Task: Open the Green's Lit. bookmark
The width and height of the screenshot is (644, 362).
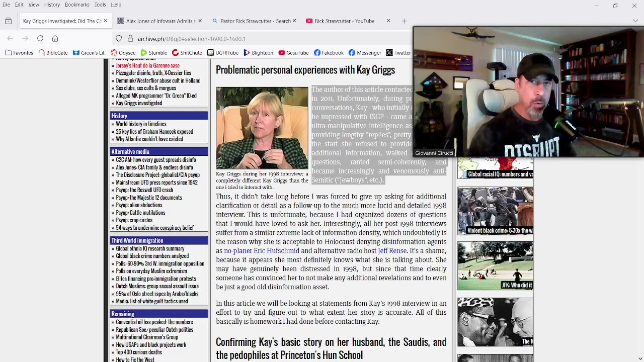Action: (89, 53)
